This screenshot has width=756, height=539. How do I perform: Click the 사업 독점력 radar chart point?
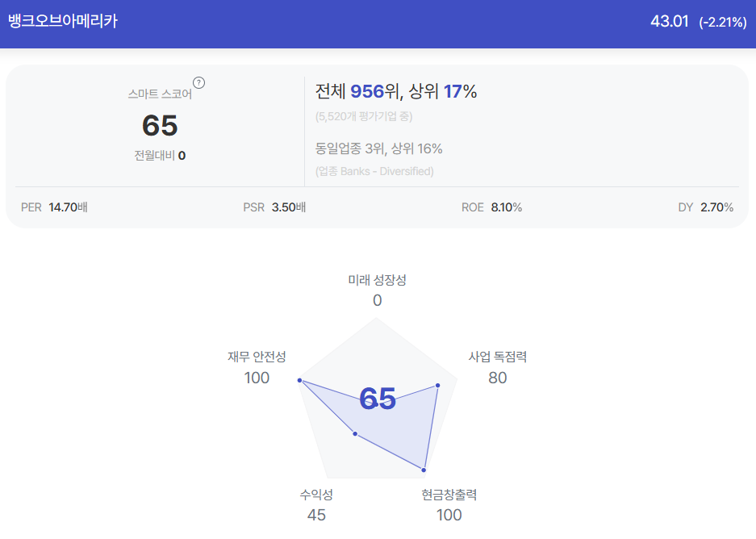pos(438,385)
